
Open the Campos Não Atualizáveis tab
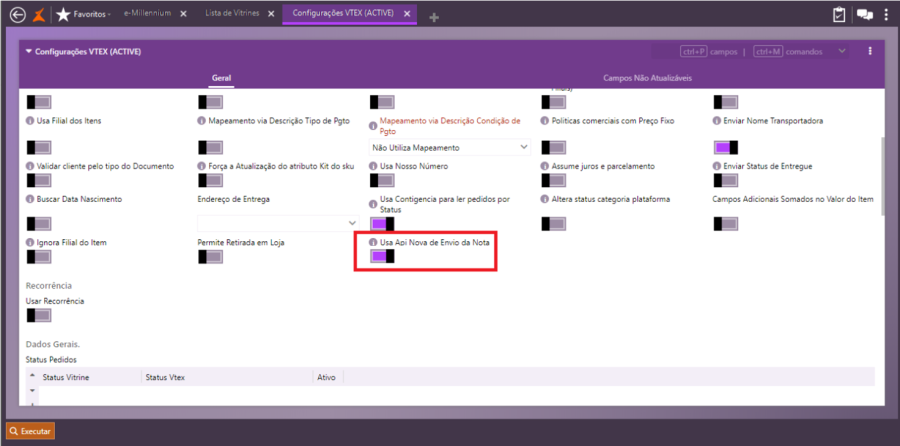(647, 78)
